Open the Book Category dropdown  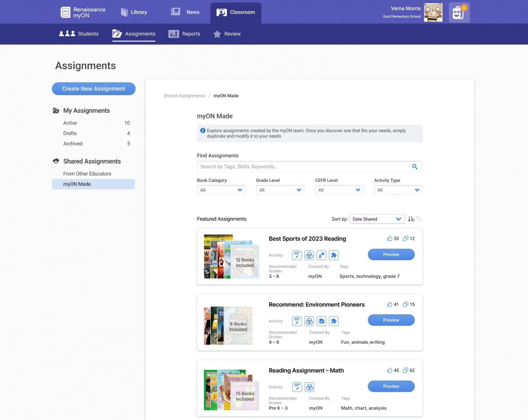[x=221, y=190]
